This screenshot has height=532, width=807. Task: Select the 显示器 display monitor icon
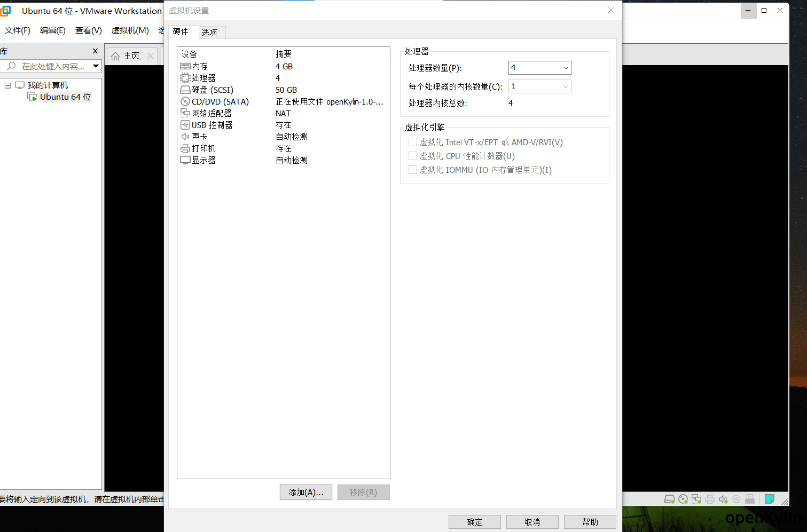(185, 160)
